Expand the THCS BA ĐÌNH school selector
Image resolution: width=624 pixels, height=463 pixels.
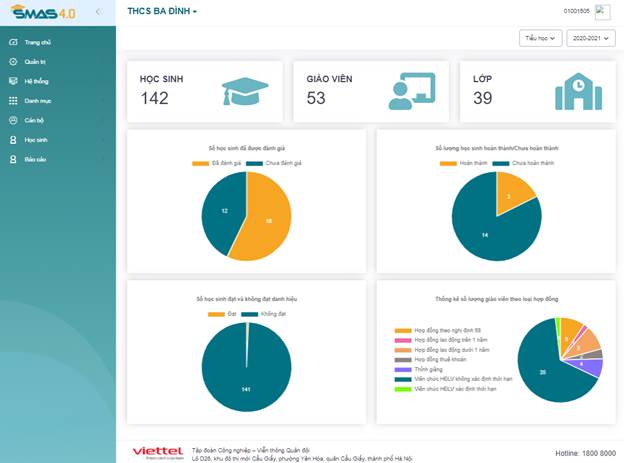(x=162, y=12)
